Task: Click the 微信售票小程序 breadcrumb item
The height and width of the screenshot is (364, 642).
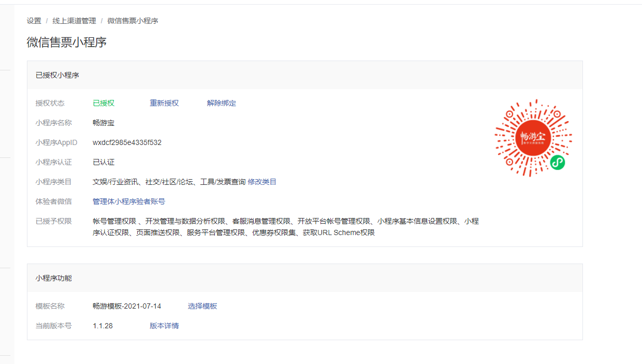Action: (x=133, y=21)
